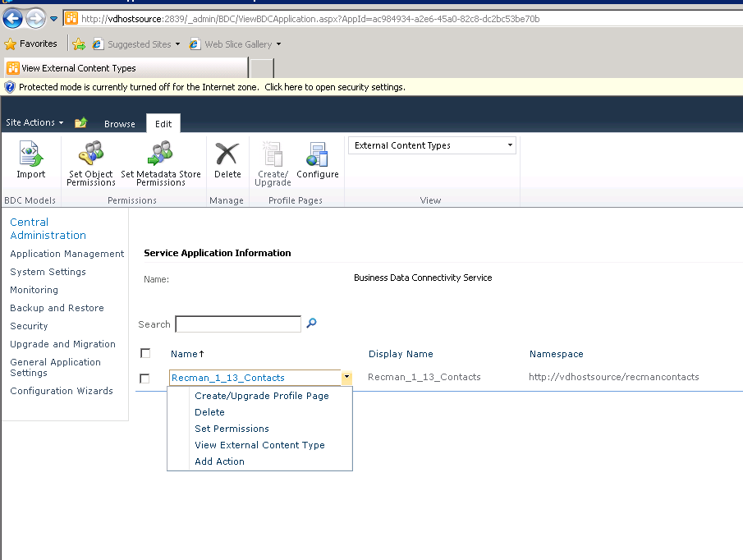The height and width of the screenshot is (560, 743).
Task: Expand the Site Actions menu
Action: [x=34, y=122]
